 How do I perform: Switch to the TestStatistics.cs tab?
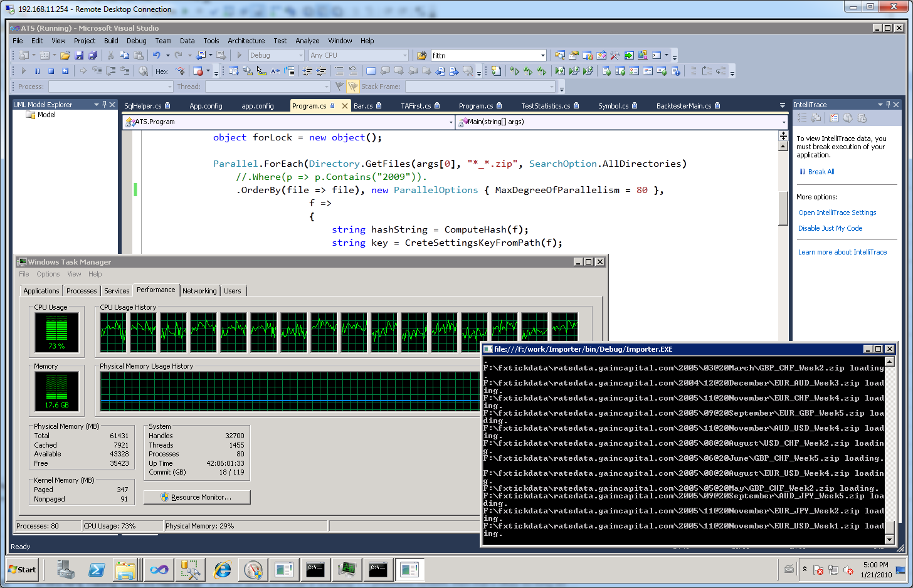tap(550, 106)
